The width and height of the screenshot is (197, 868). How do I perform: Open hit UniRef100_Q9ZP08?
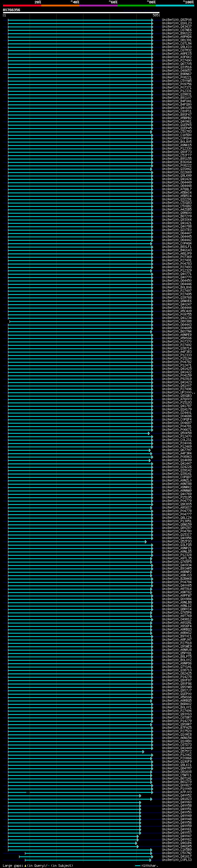(177, 20)
